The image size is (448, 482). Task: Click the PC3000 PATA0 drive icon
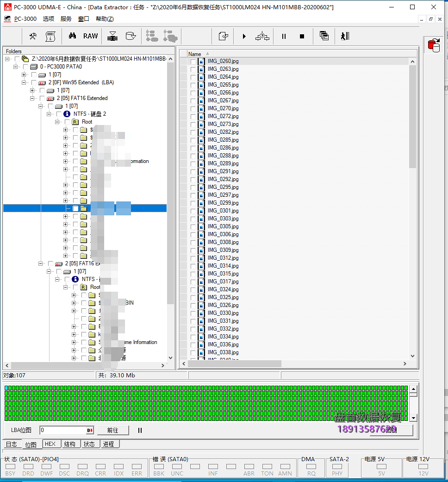click(34, 67)
